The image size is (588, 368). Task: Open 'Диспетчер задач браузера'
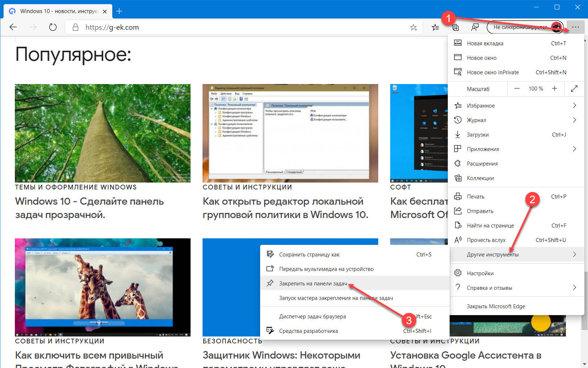pos(355,316)
